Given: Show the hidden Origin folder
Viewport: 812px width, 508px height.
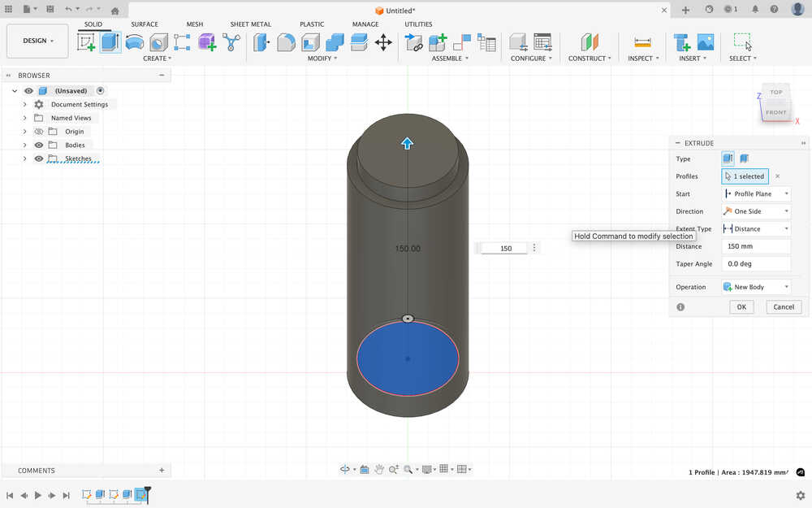Looking at the screenshot, I should (x=39, y=132).
